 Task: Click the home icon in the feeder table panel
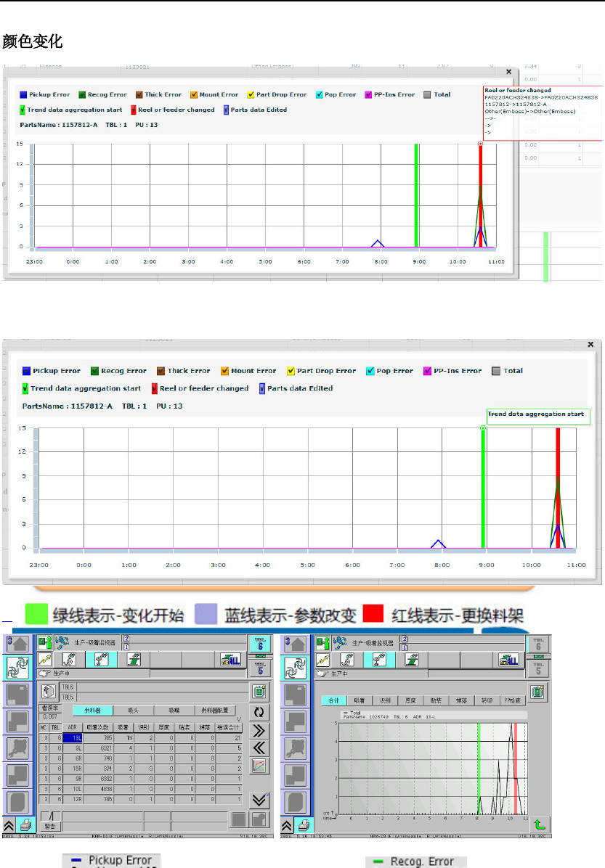17,643
